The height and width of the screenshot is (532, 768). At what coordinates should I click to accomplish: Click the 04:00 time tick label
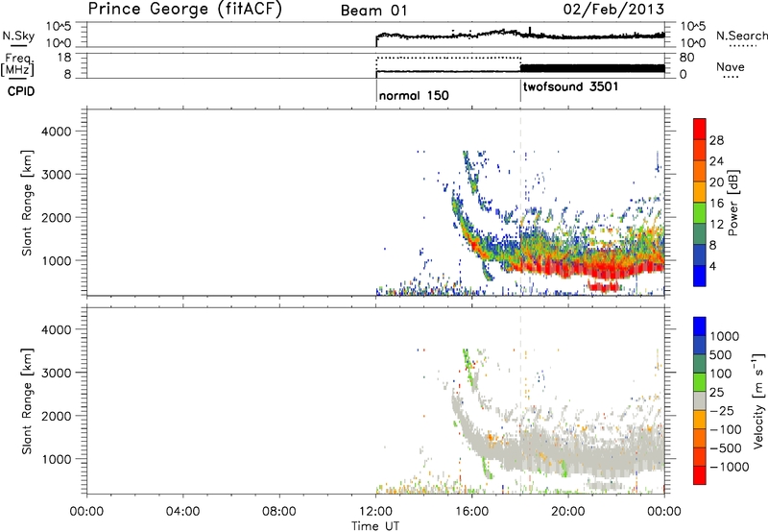182,512
